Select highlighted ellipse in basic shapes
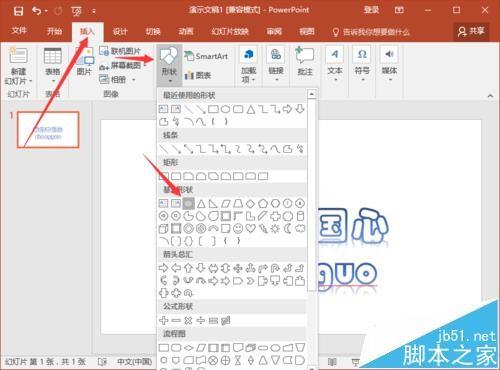The image size is (500, 370). click(188, 203)
